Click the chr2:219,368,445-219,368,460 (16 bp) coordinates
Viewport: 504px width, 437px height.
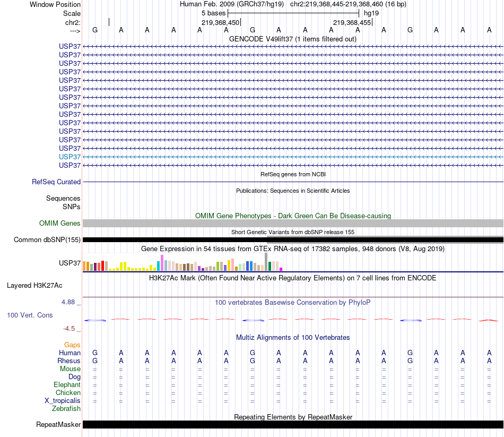coord(348,4)
